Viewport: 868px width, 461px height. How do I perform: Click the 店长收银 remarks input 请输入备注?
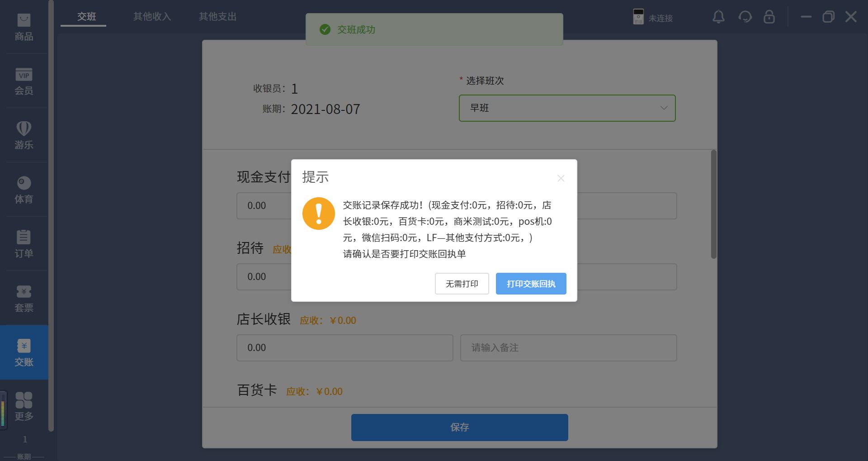569,348
